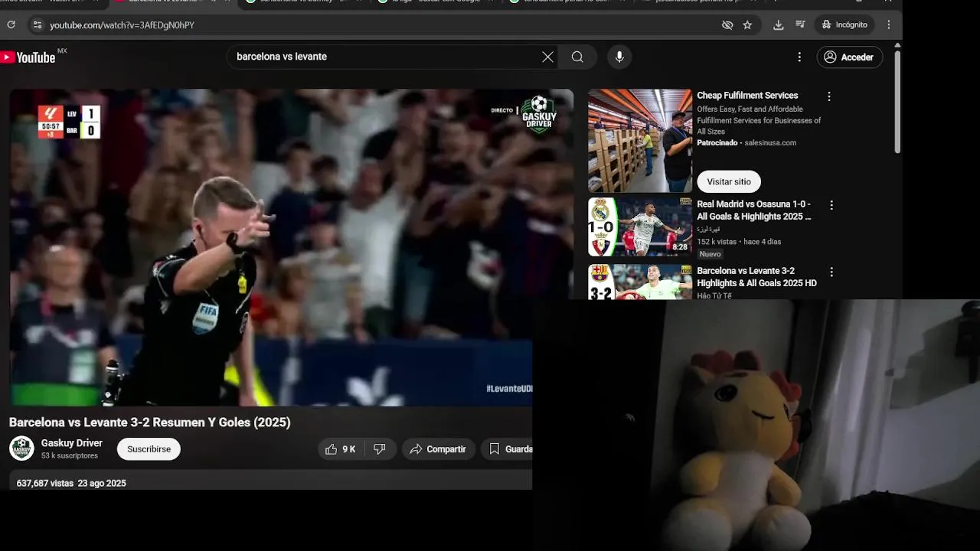This screenshot has width=980, height=551.
Task: Click the Incógnito indicator chip
Action: pos(845,24)
